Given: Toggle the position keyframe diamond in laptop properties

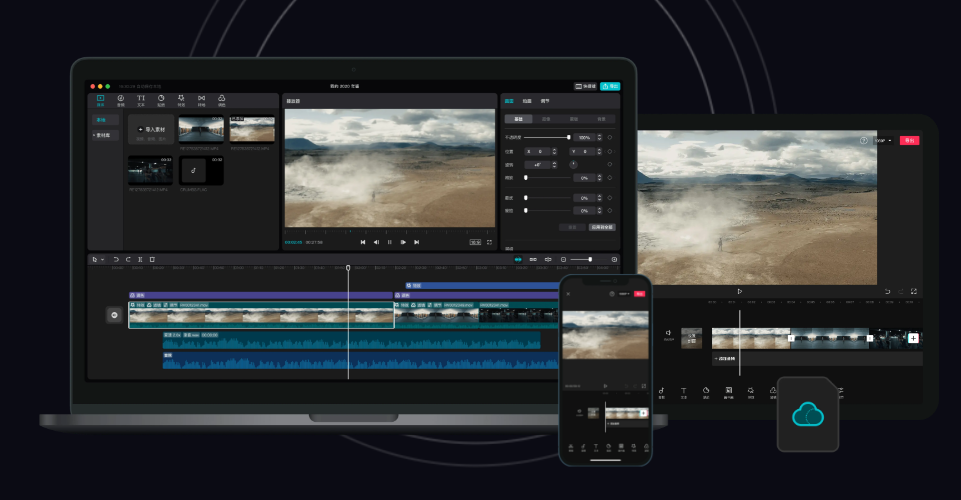Looking at the screenshot, I should (x=610, y=151).
